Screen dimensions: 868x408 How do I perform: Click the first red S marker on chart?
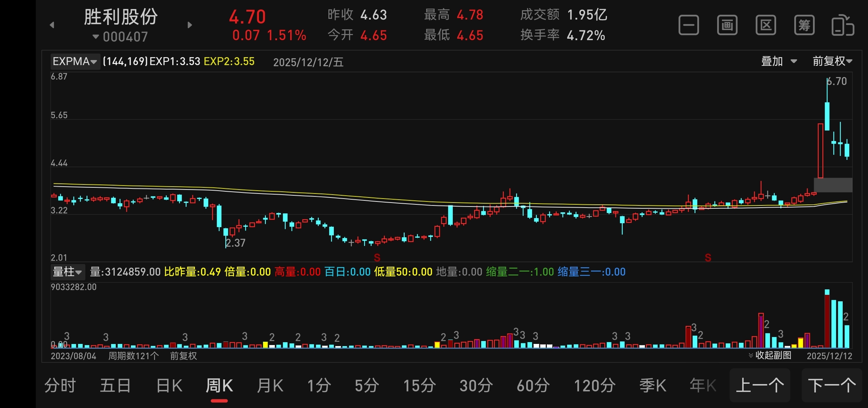point(377,258)
